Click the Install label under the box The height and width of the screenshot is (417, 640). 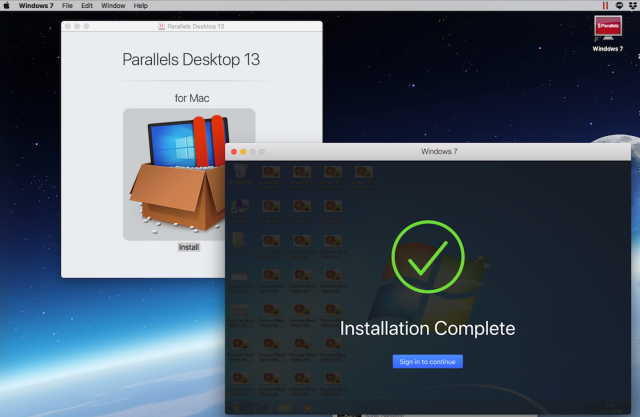coord(189,247)
